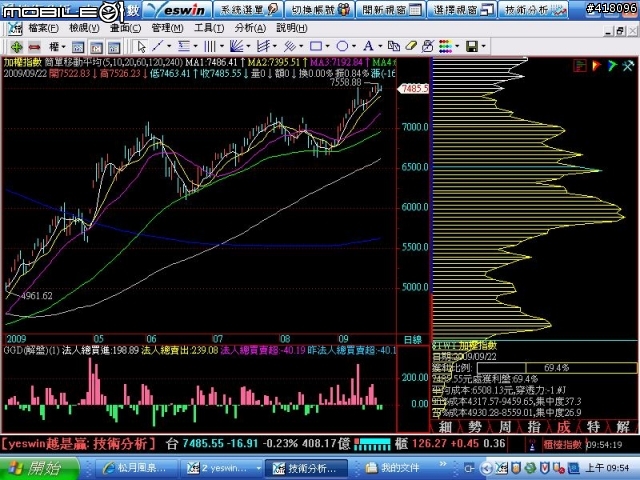Open the color palette grid icon
Image resolution: width=640 pixels, height=480 pixels.
pyautogui.click(x=445, y=46)
